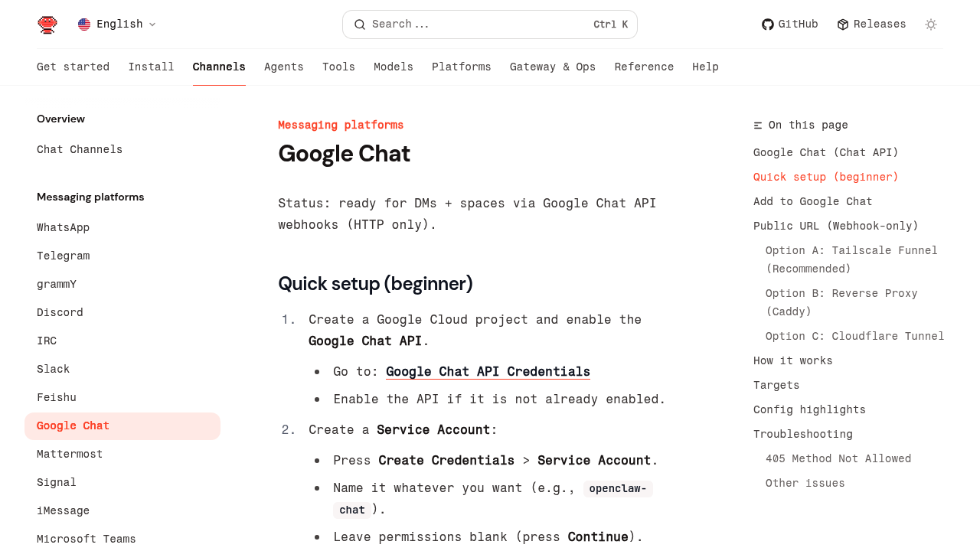The image size is (980, 551).
Task: Switch to the Agents tab
Action: (283, 67)
